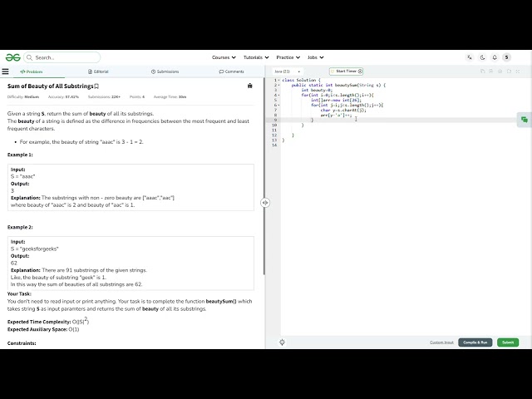
Task: Expand the Practice dropdown
Action: (288, 57)
